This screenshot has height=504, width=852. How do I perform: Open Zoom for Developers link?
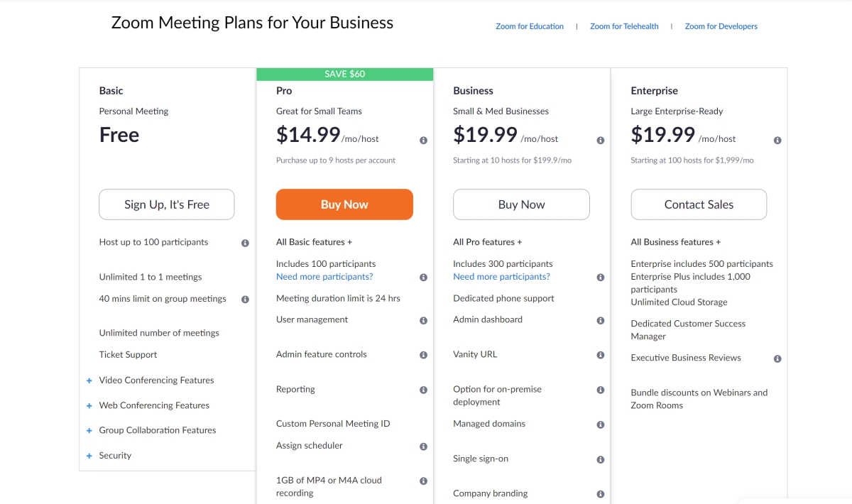721,26
